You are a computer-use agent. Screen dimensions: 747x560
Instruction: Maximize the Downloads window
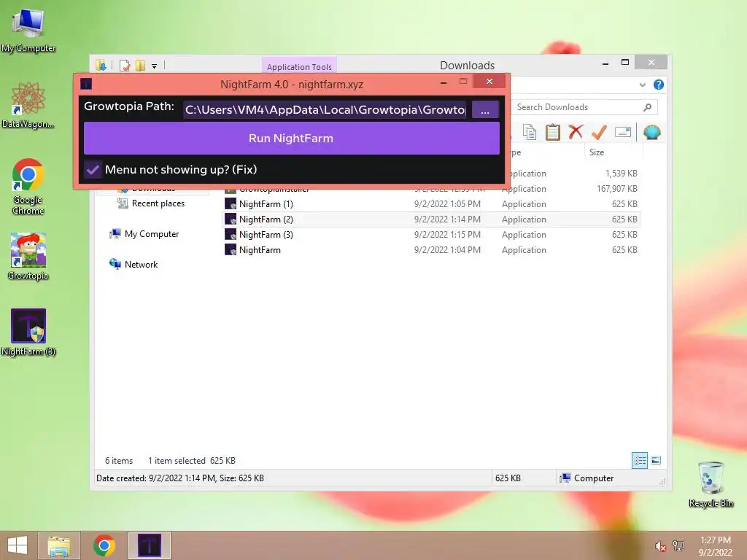pyautogui.click(x=625, y=63)
